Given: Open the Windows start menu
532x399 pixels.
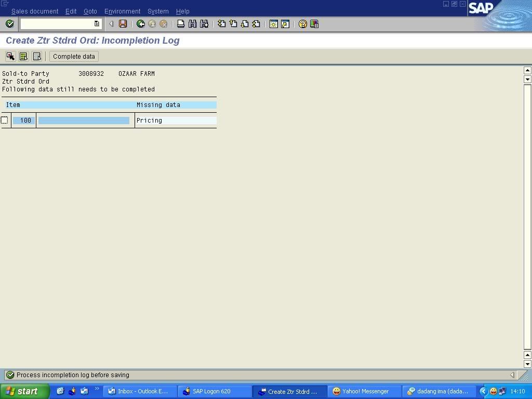Looking at the screenshot, I should pyautogui.click(x=24, y=391).
